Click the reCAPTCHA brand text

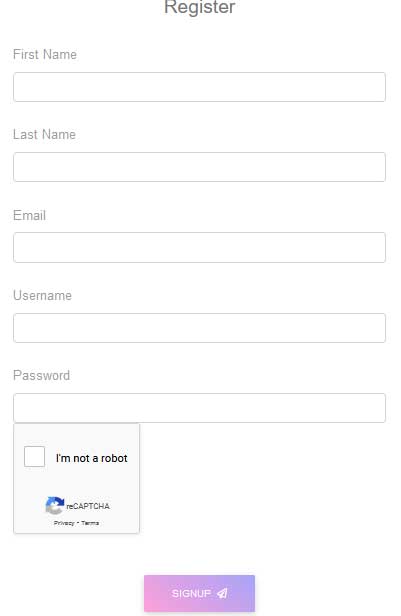pos(88,506)
